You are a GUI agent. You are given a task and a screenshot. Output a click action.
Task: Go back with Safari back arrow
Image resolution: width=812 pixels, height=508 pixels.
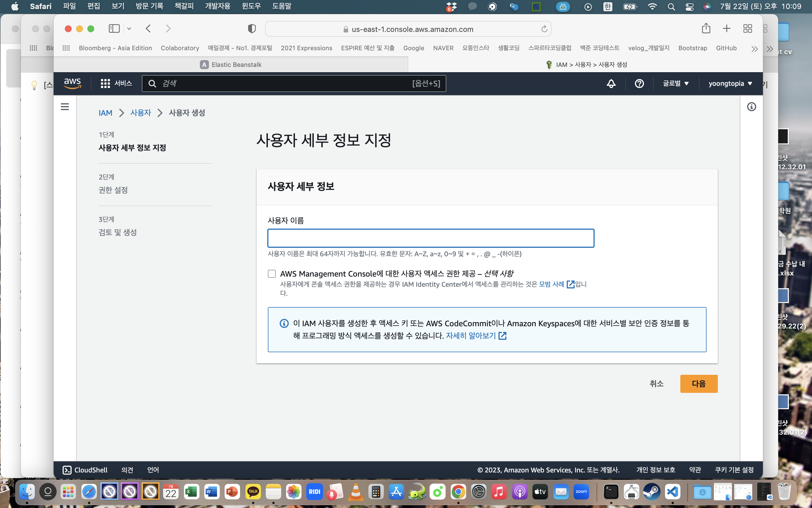click(x=148, y=29)
